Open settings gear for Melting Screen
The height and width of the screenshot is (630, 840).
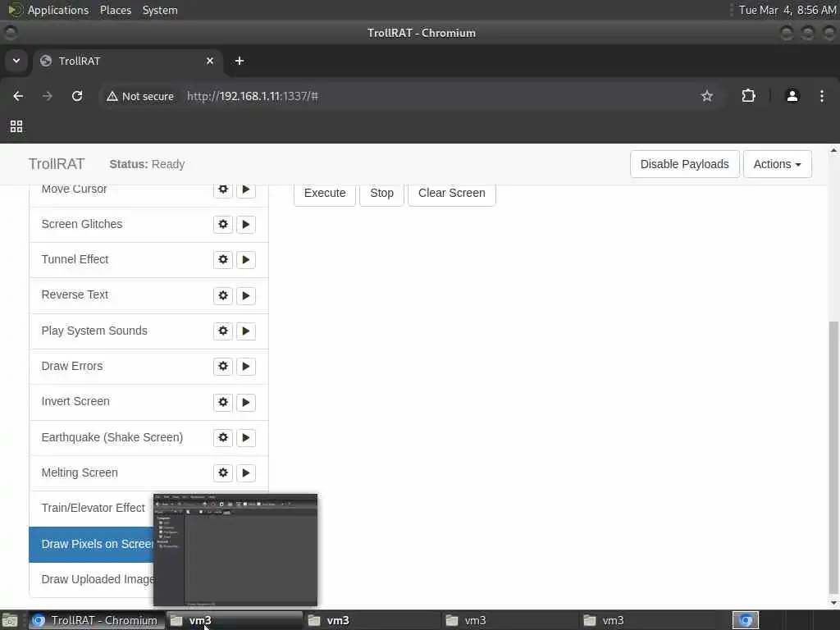click(x=223, y=472)
